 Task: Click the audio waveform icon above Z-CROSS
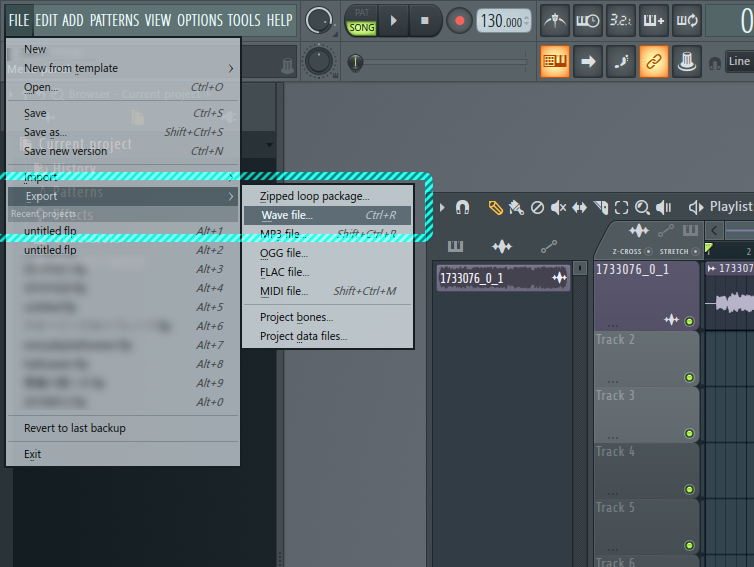coord(639,231)
